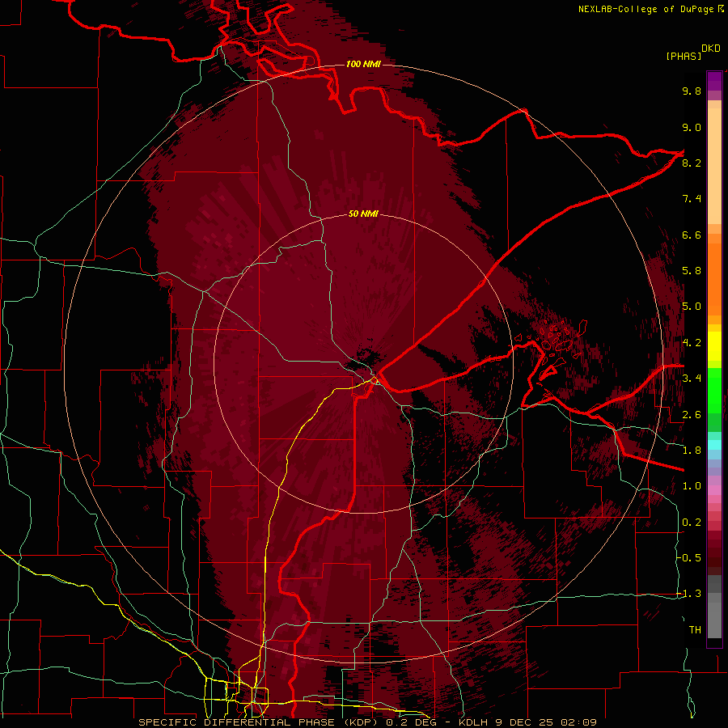Click the DKD unit label above the legend

click(x=710, y=49)
